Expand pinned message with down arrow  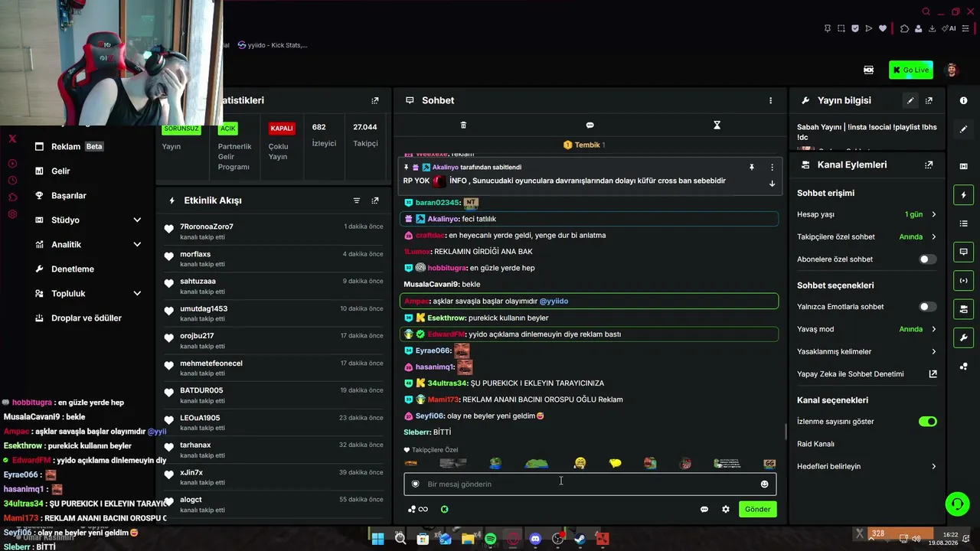pos(772,184)
